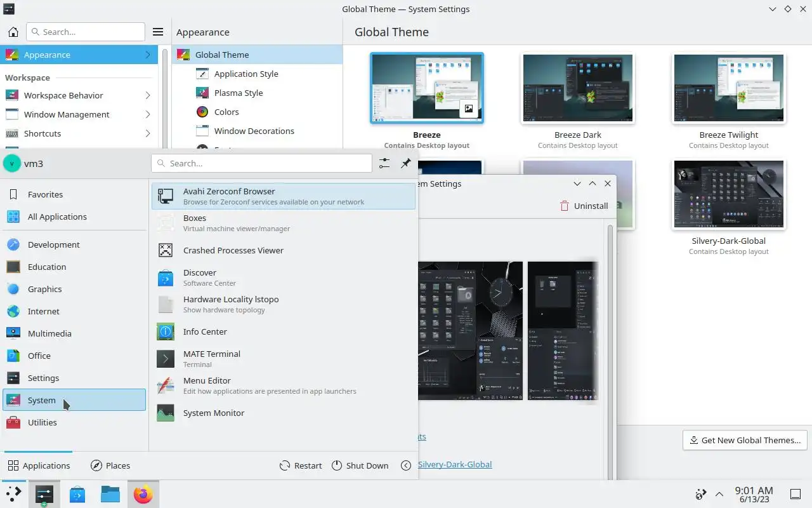812x508 pixels.
Task: Open System Settings hamburger menu
Action: point(158,32)
